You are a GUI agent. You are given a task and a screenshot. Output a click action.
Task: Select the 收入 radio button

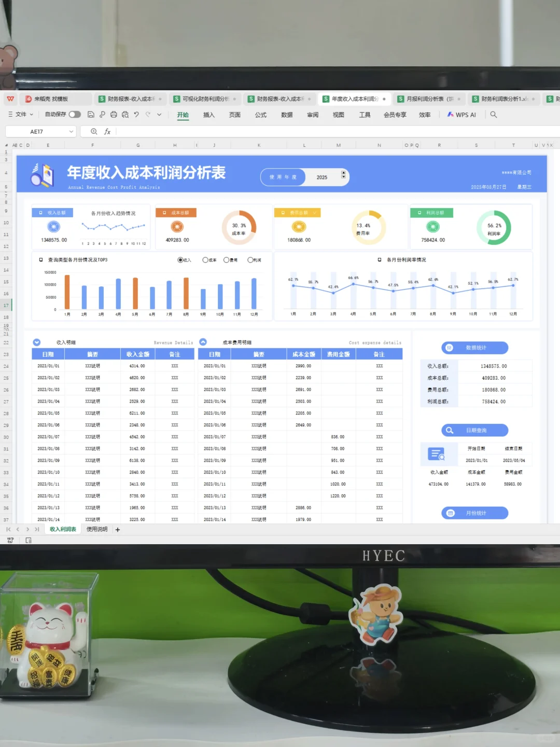click(180, 260)
